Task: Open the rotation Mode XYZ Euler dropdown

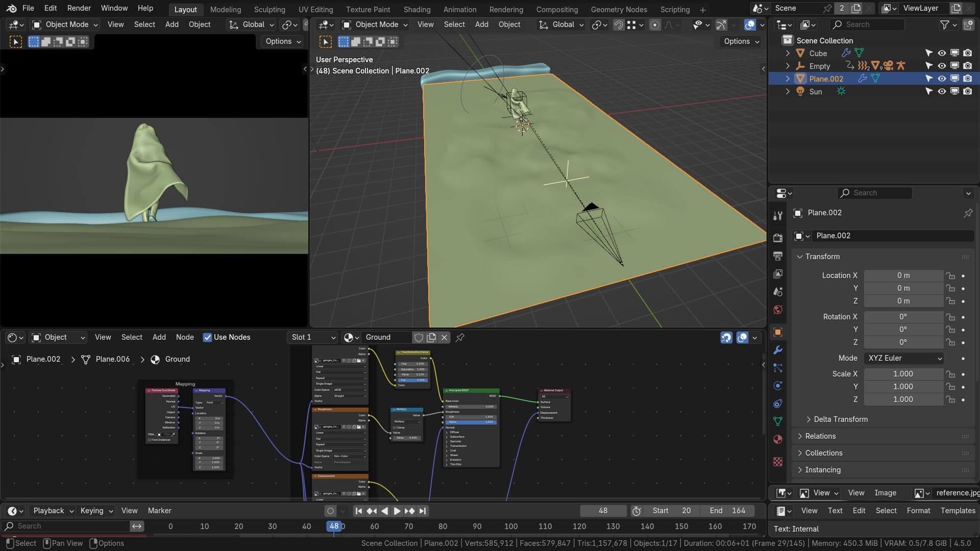Action: (x=903, y=358)
